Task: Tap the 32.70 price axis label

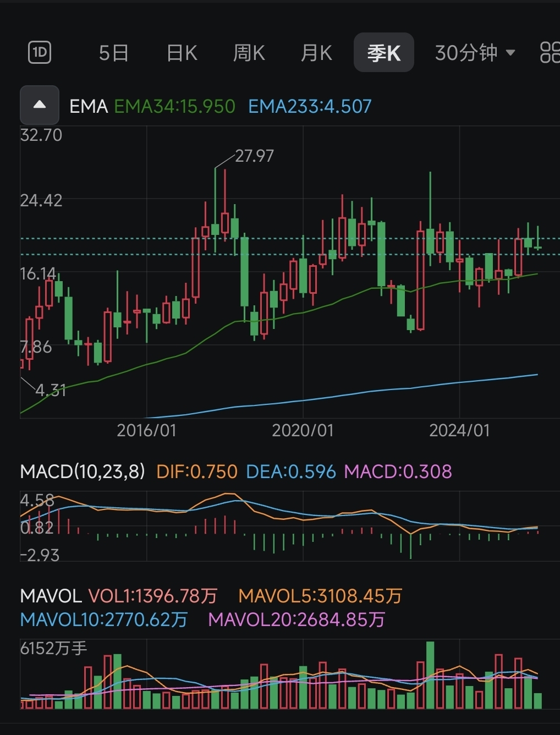Action: (x=41, y=135)
